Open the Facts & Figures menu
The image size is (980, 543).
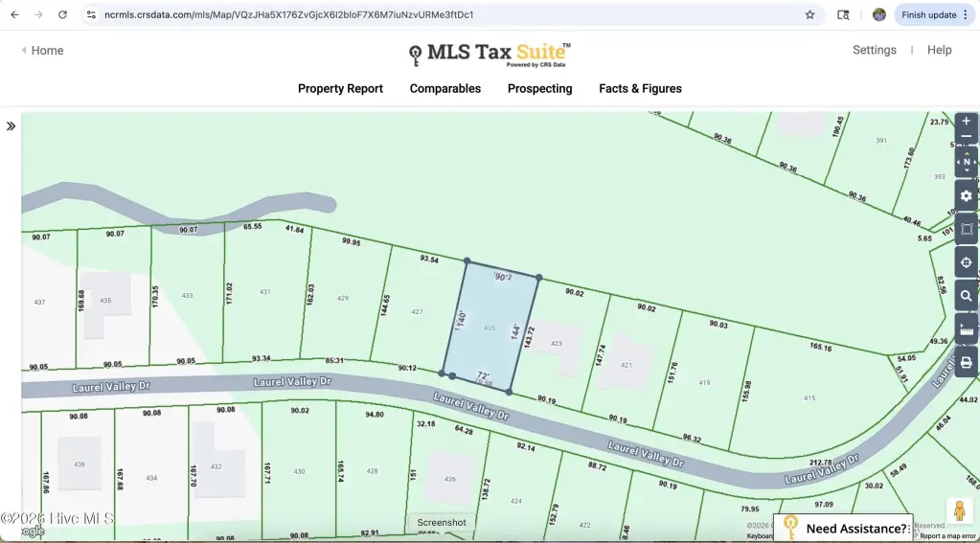pos(640,89)
